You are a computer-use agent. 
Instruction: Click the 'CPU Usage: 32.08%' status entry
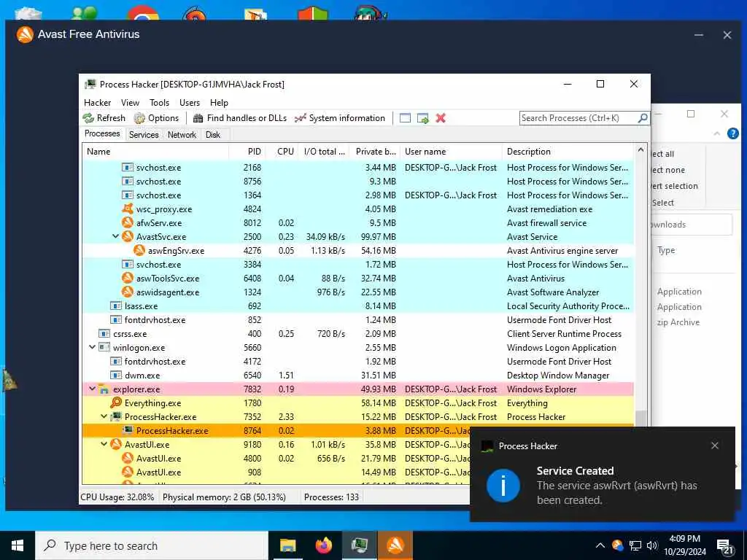pyautogui.click(x=117, y=497)
